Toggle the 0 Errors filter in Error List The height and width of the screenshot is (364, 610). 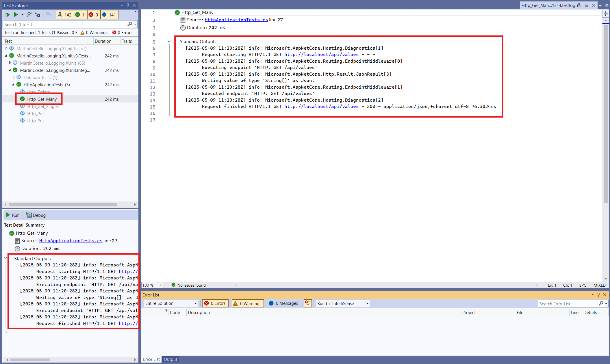(x=215, y=303)
